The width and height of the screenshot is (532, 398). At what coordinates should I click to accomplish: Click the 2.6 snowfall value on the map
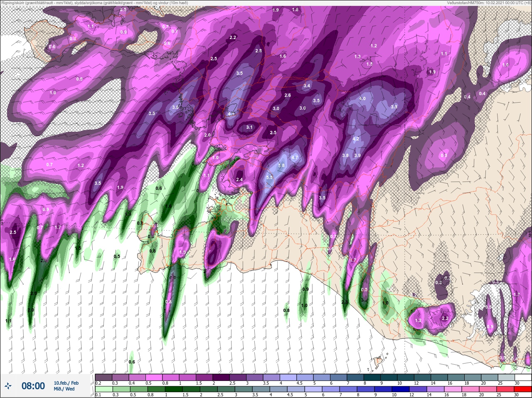point(288,95)
